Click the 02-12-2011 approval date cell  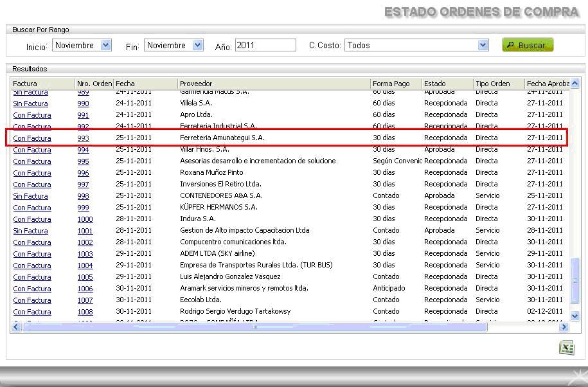point(545,311)
